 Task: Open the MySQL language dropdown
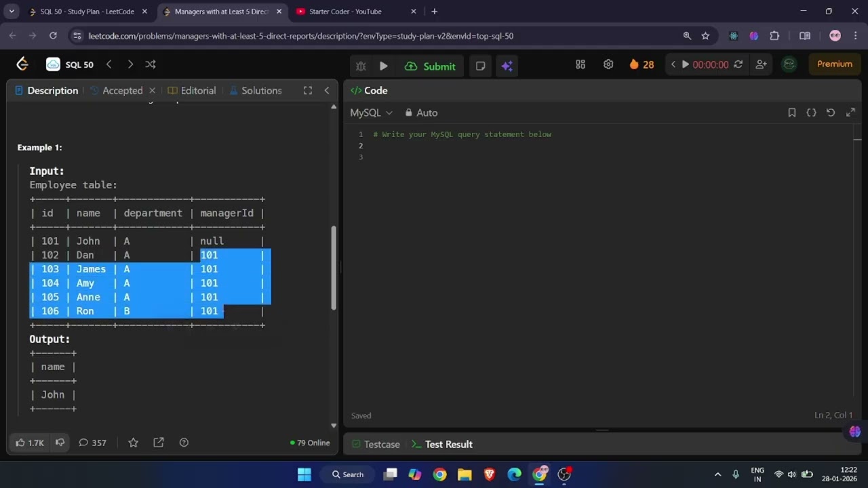click(x=371, y=113)
